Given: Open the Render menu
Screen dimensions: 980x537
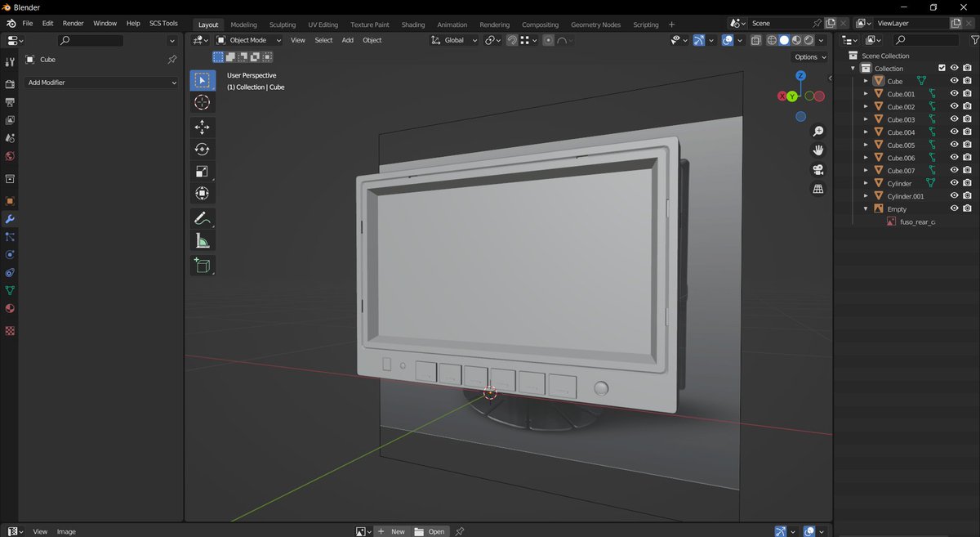Looking at the screenshot, I should pyautogui.click(x=73, y=24).
